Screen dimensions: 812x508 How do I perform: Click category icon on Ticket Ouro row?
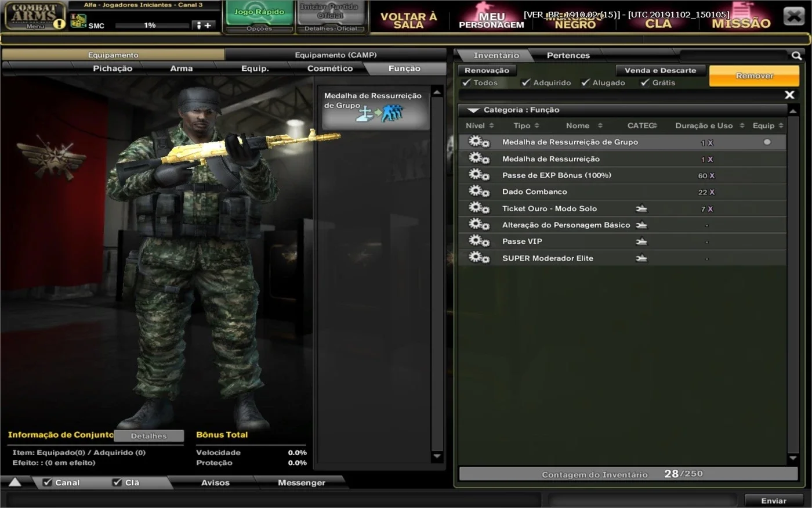[641, 208]
